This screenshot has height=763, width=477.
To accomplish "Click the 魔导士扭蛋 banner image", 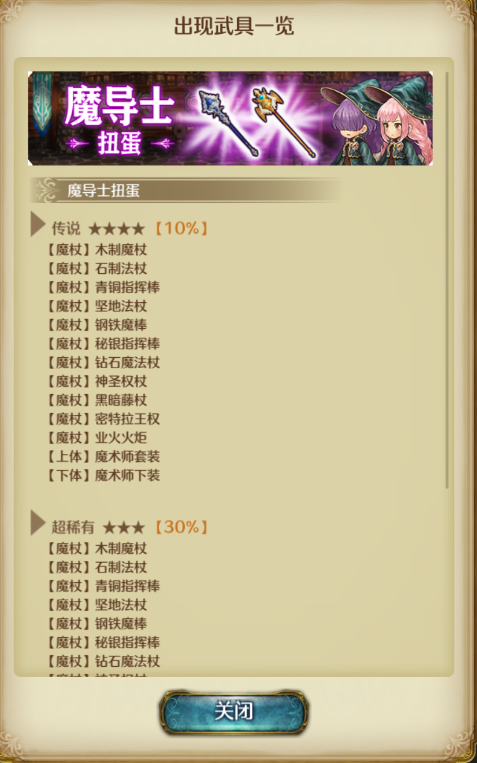I will coord(230,119).
